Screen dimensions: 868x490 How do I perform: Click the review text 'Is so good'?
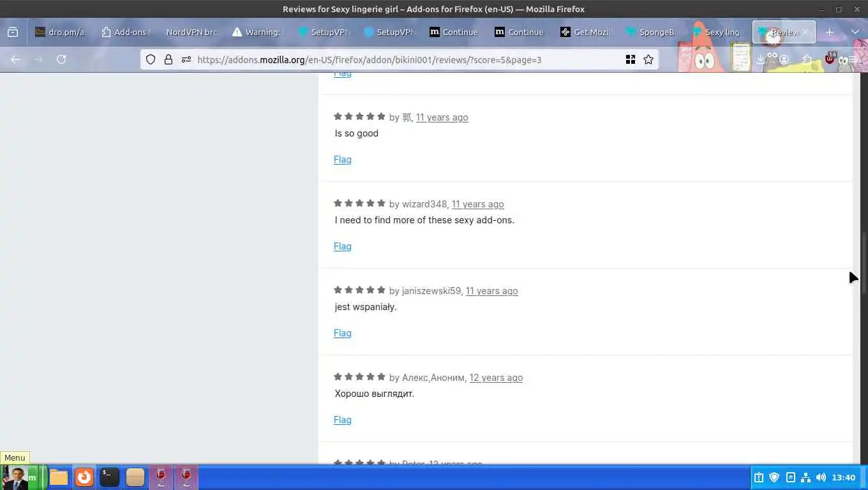(x=357, y=133)
